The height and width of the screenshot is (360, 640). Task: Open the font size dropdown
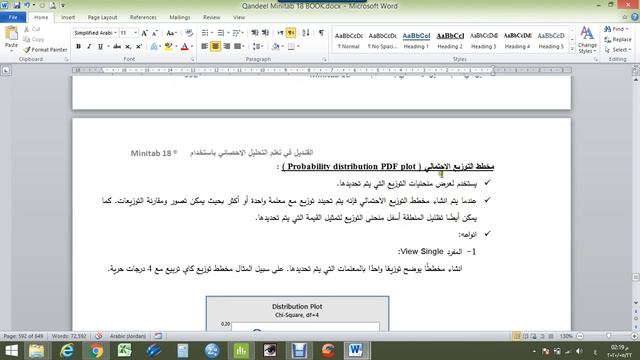point(136,33)
